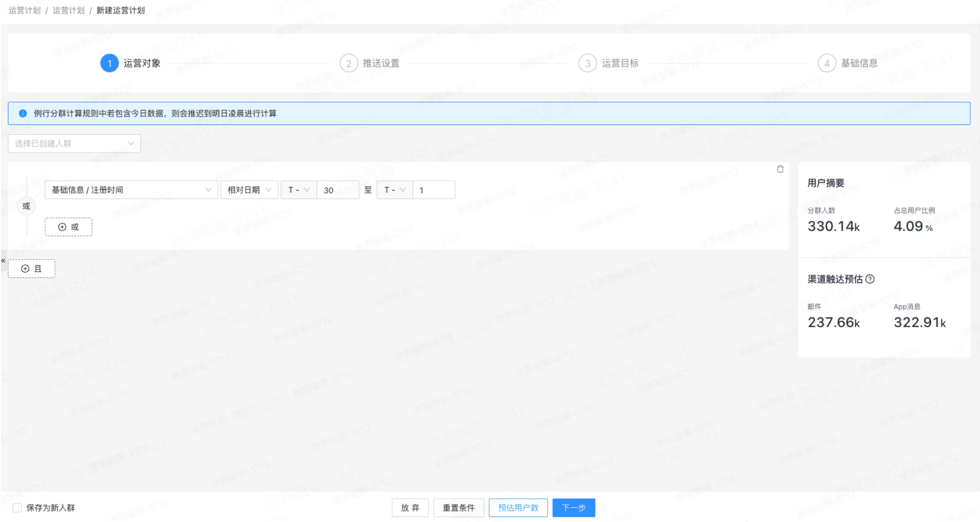Select the 推送设置 step label
Viewport: 980px width, 522px height.
tap(381, 63)
